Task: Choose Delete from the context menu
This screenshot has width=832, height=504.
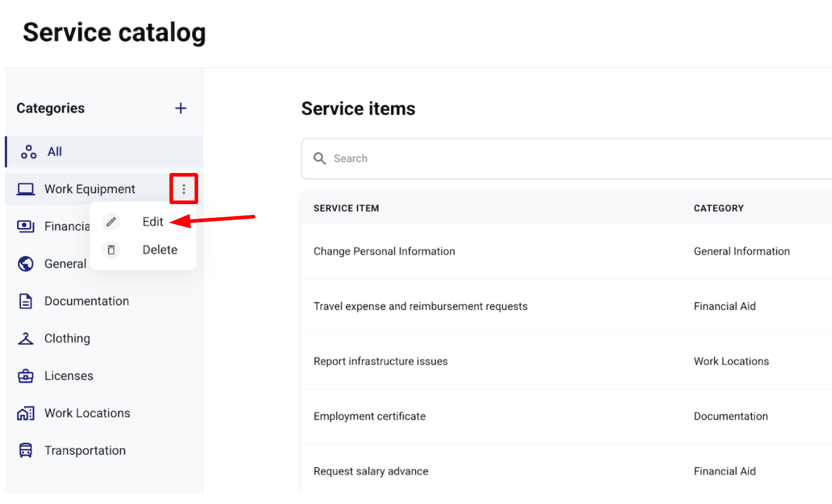Action: [159, 250]
